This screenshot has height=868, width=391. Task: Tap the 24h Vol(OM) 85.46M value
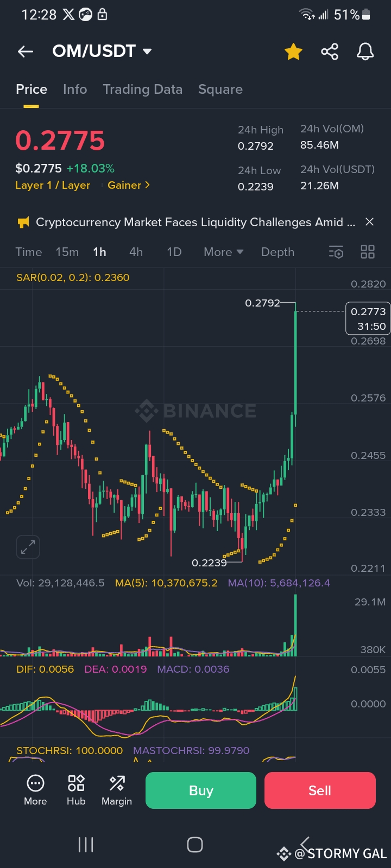click(319, 145)
